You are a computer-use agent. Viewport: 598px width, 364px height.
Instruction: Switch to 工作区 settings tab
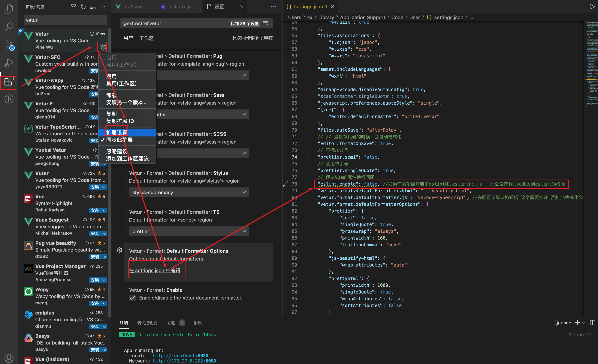click(146, 38)
